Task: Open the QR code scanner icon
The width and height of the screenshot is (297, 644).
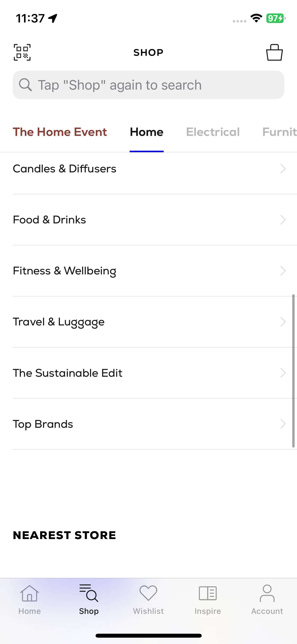Action: 22,52
